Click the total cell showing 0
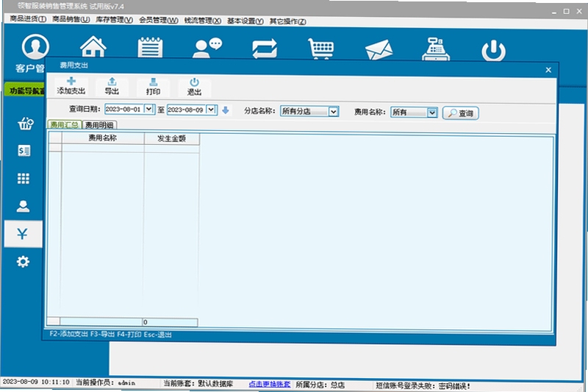The width and height of the screenshot is (588, 392). tap(170, 322)
